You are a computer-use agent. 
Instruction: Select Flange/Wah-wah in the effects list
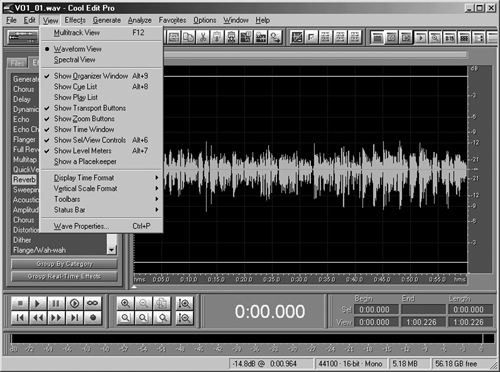[x=39, y=250]
